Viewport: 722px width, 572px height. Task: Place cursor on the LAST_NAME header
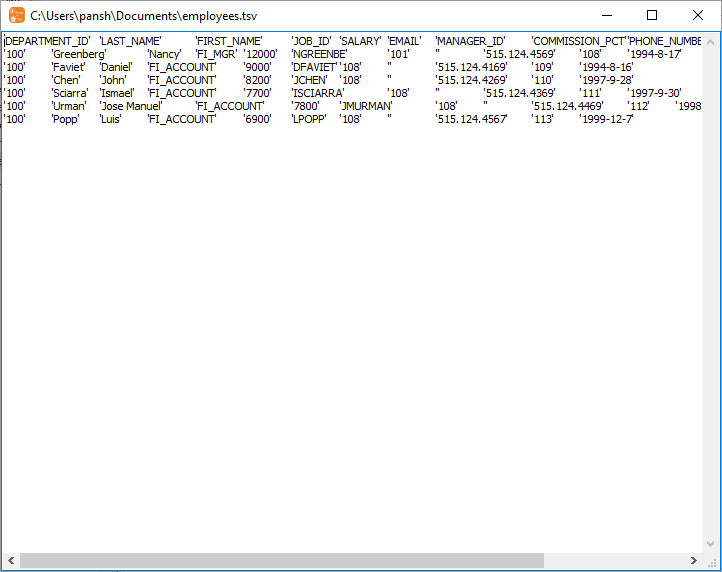click(x=130, y=41)
